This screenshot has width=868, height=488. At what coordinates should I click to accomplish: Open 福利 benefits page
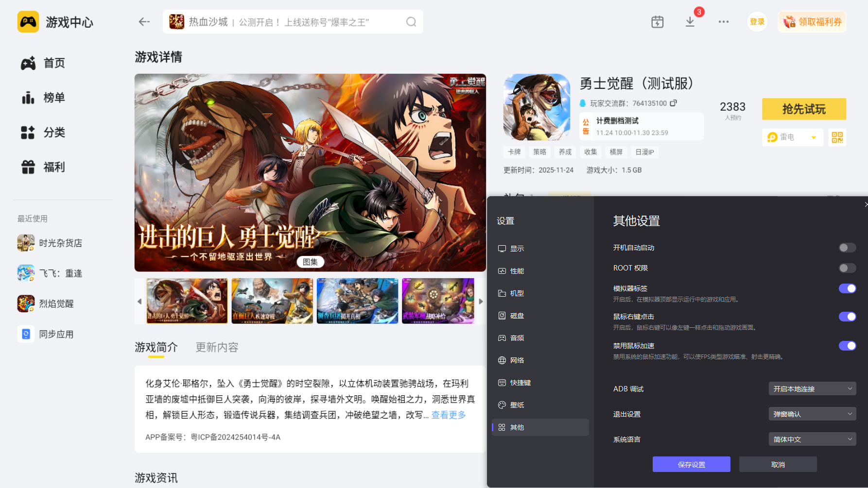(x=43, y=167)
